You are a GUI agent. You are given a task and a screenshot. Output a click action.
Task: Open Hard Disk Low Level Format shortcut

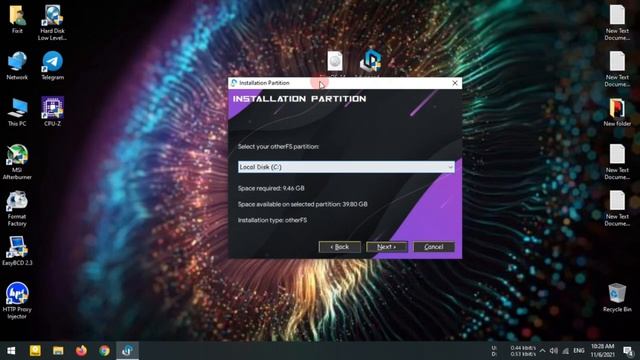(52, 22)
